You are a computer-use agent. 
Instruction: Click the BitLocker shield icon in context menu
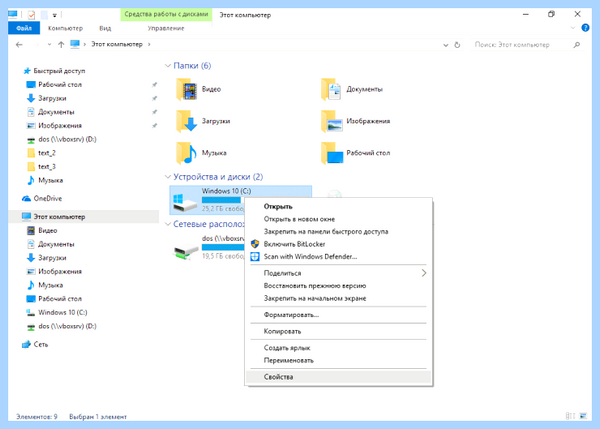coord(255,244)
